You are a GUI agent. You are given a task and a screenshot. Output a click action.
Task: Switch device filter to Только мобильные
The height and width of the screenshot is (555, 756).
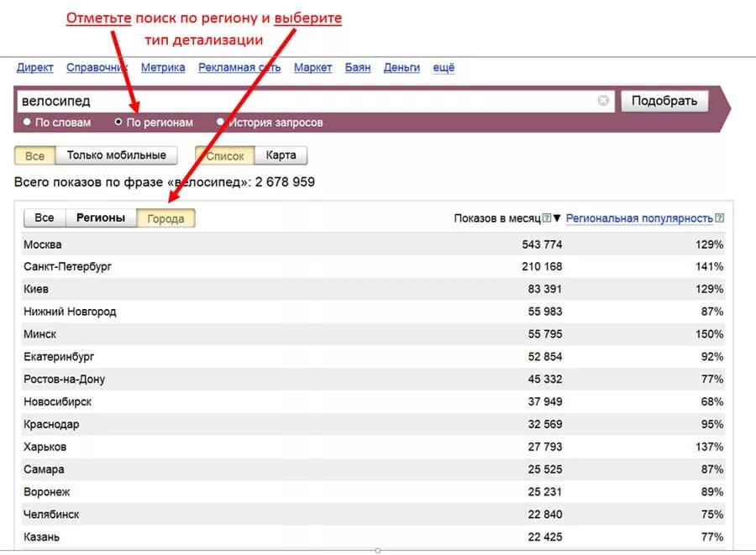pos(116,155)
